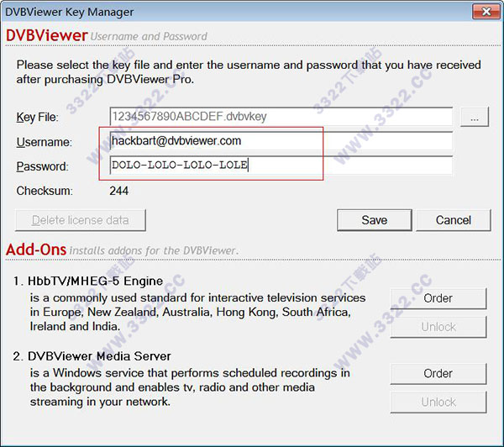Click 'installs addons for the DVBViewer' subtitle
Image resolution: width=504 pixels, height=447 pixels.
(x=155, y=251)
